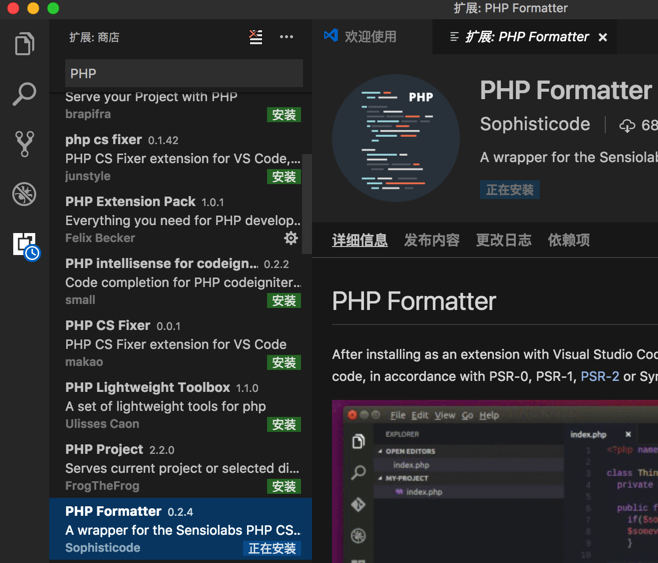This screenshot has height=563, width=658.
Task: Click the 扩展: 商店 panel title
Action: [94, 37]
